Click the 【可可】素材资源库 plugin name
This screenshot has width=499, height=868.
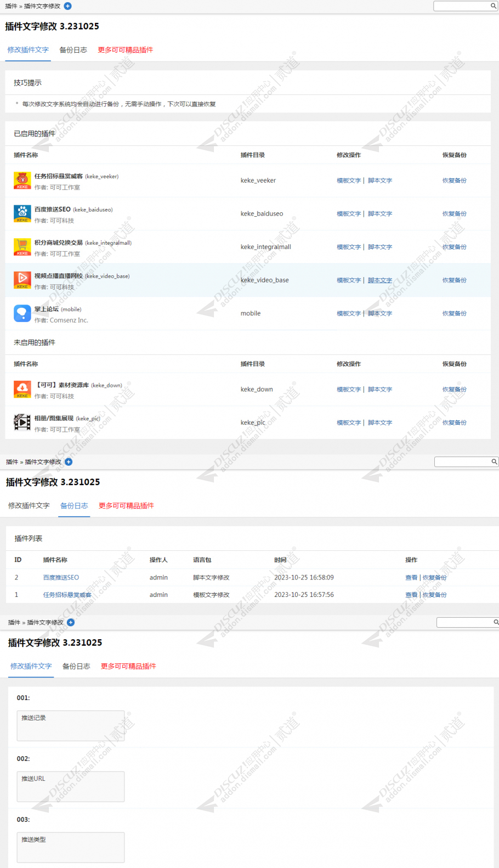click(78, 385)
